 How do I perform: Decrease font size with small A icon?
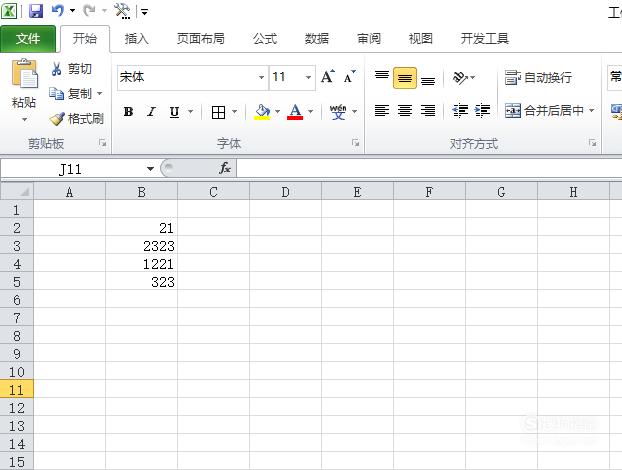tap(349, 77)
